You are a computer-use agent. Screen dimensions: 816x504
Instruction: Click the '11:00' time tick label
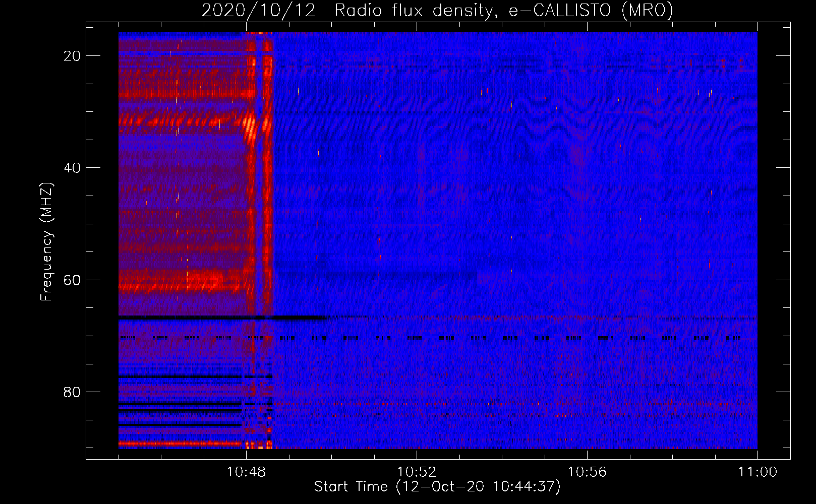point(757,472)
